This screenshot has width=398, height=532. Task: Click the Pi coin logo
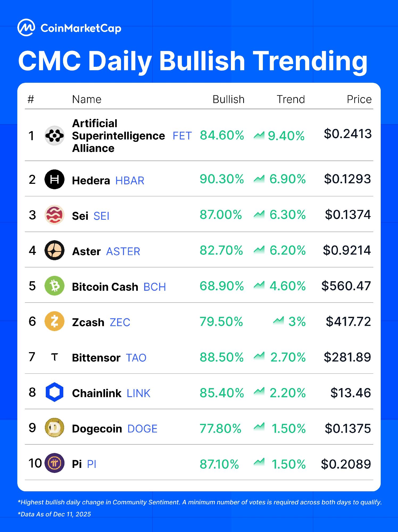(54, 463)
